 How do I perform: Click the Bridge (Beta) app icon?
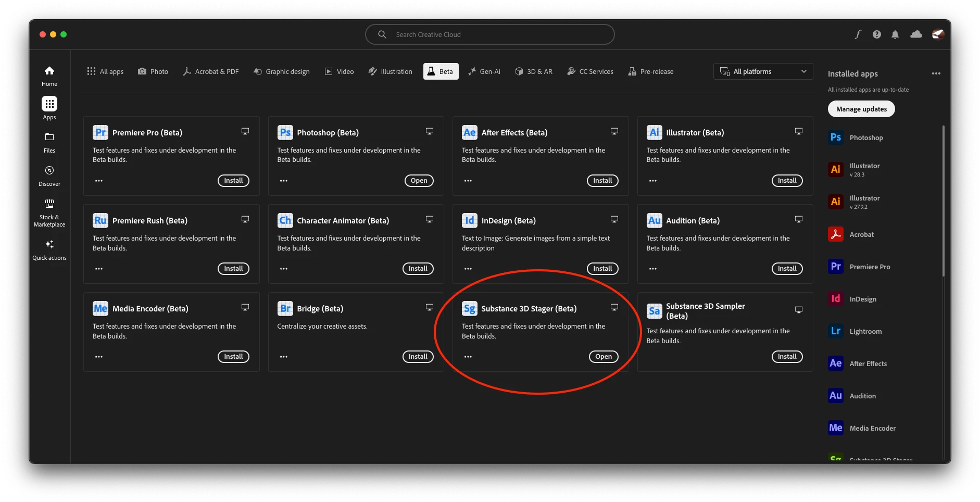(x=285, y=308)
